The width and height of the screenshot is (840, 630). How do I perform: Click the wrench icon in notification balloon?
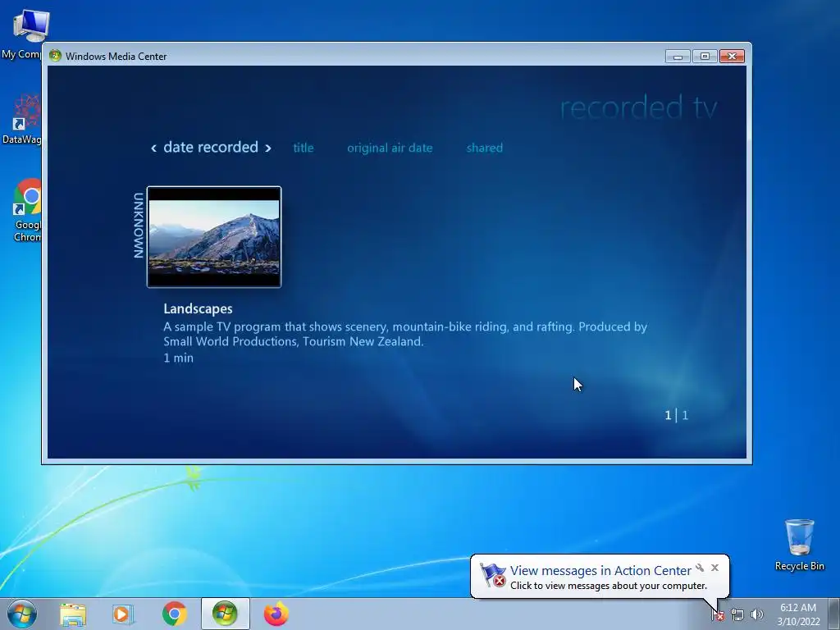click(x=700, y=568)
